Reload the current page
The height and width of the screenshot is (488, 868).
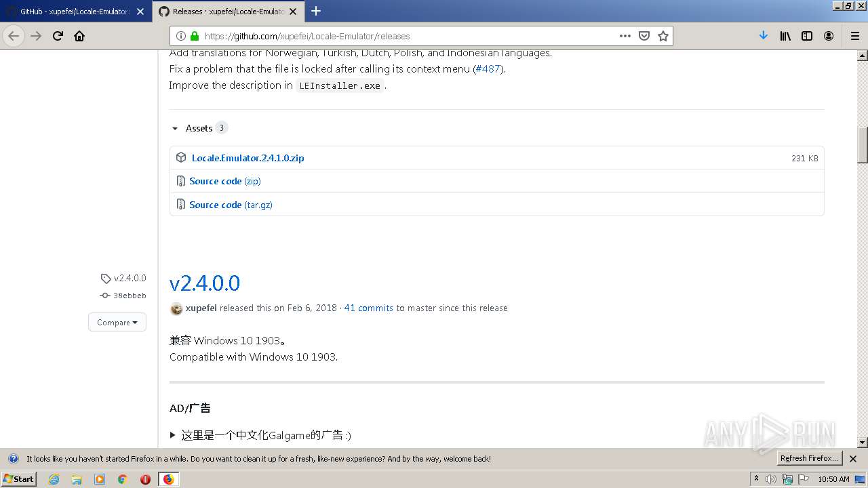click(x=58, y=36)
